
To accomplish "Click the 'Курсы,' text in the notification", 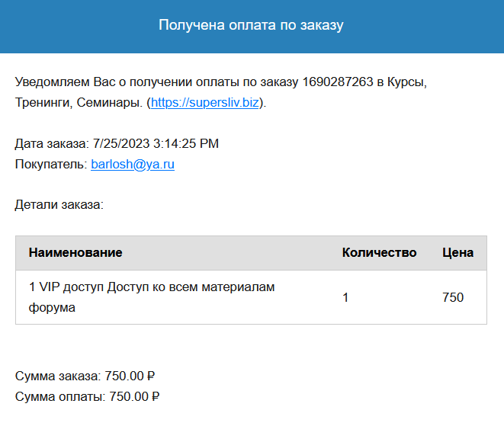I will (407, 82).
